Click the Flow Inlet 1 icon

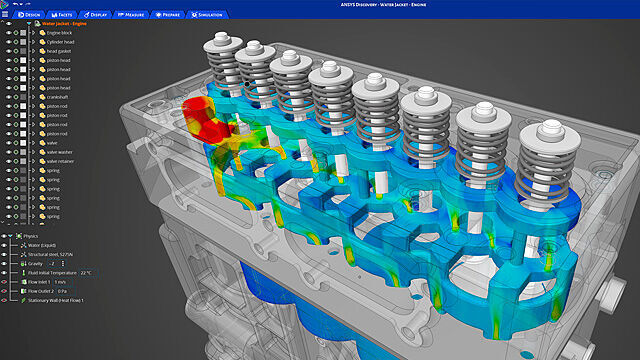point(23,282)
